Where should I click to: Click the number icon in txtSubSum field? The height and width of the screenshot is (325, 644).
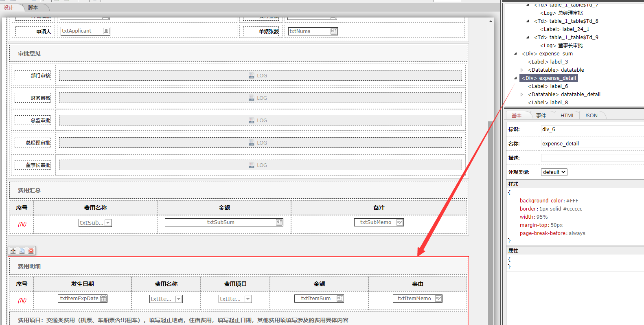(279, 222)
